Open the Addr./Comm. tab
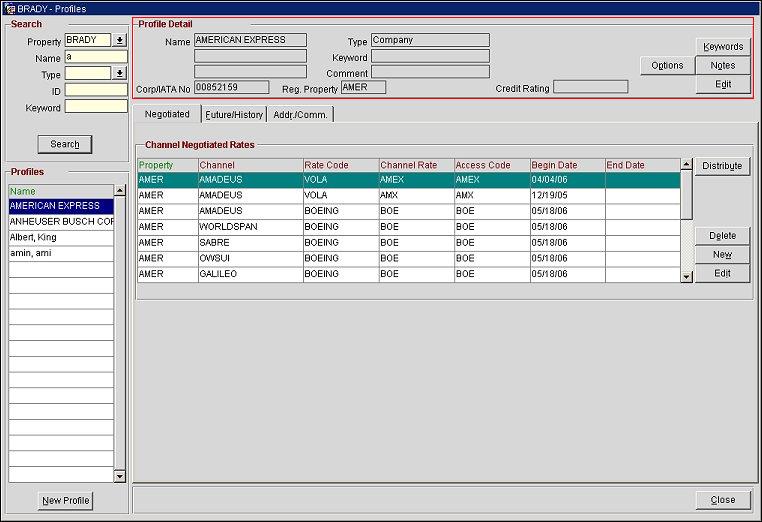 tap(301, 115)
